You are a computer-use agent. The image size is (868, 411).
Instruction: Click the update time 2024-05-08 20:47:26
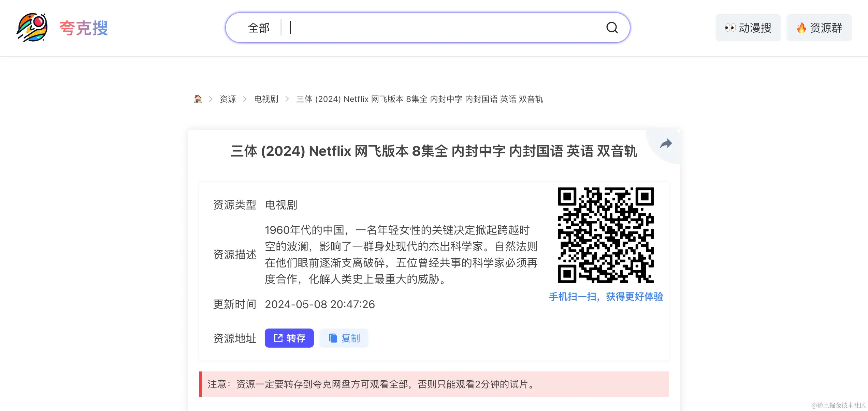[320, 304]
